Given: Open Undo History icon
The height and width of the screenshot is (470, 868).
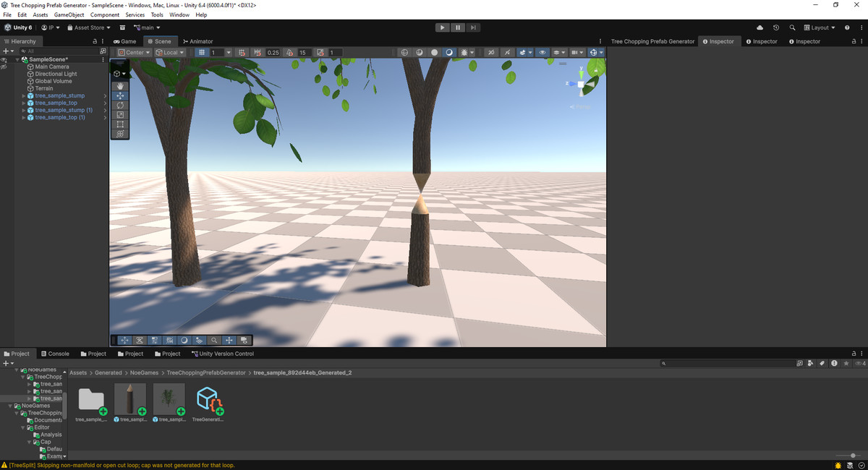Looking at the screenshot, I should coord(776,27).
